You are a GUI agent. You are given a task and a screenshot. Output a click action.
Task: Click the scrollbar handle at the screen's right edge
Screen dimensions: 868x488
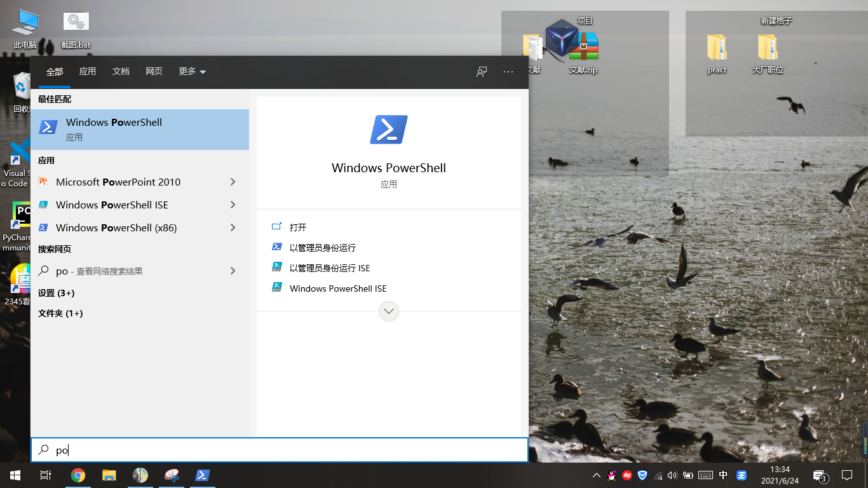pos(865,438)
